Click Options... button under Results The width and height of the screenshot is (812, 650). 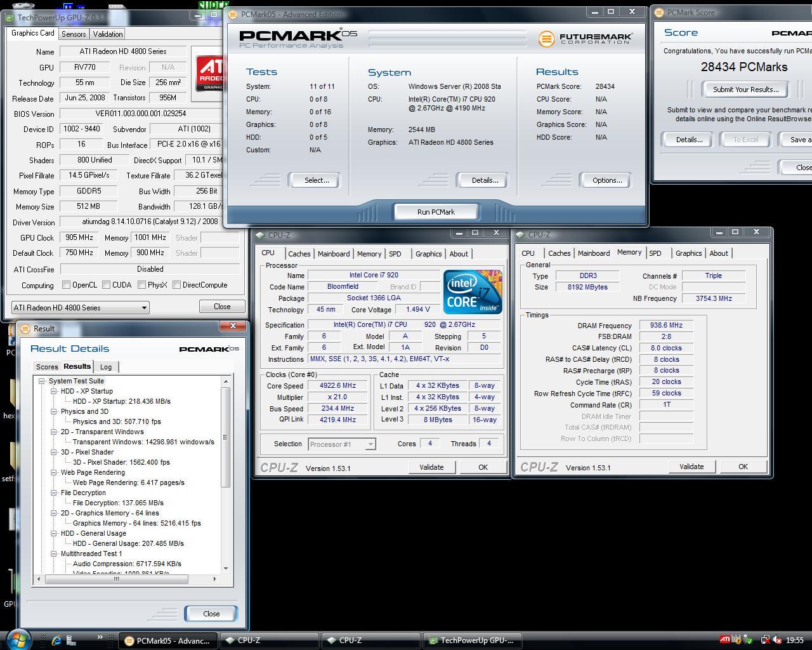tap(606, 180)
